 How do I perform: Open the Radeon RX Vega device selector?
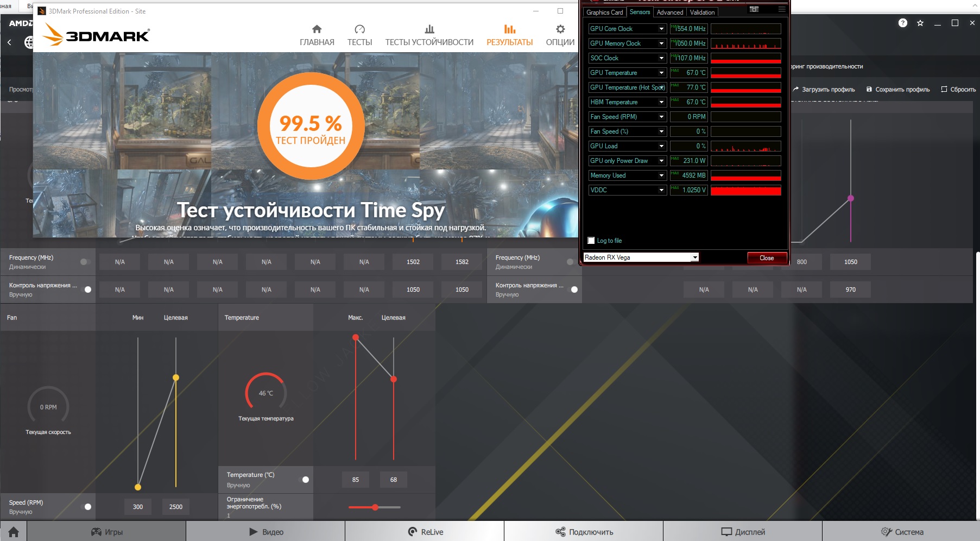click(x=641, y=257)
